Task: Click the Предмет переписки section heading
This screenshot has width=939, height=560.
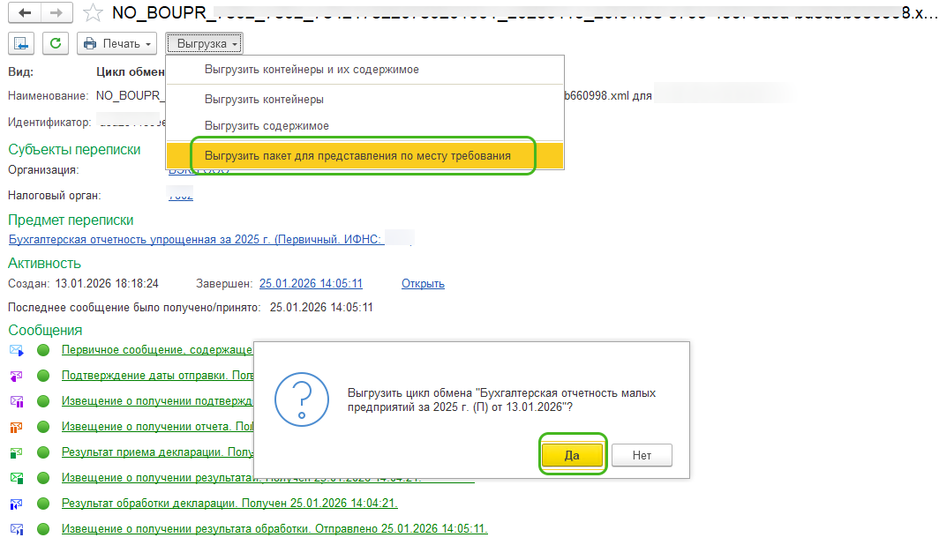Action: click(x=71, y=220)
